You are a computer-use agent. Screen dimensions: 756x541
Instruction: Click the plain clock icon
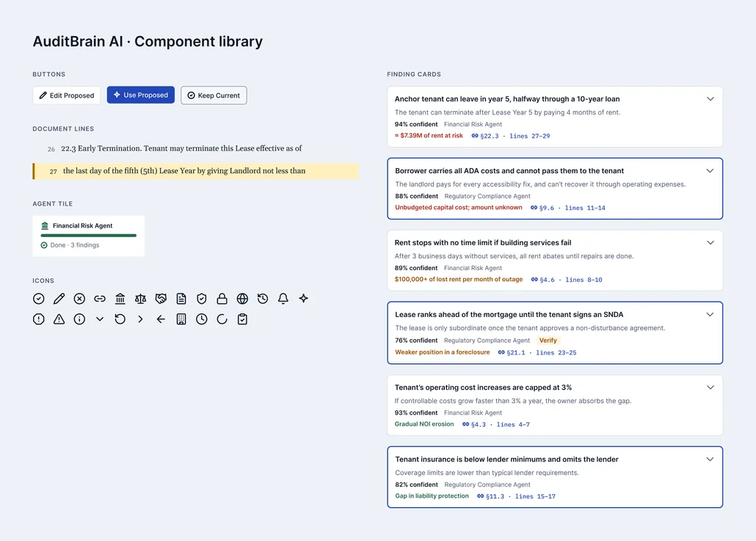[x=202, y=319]
